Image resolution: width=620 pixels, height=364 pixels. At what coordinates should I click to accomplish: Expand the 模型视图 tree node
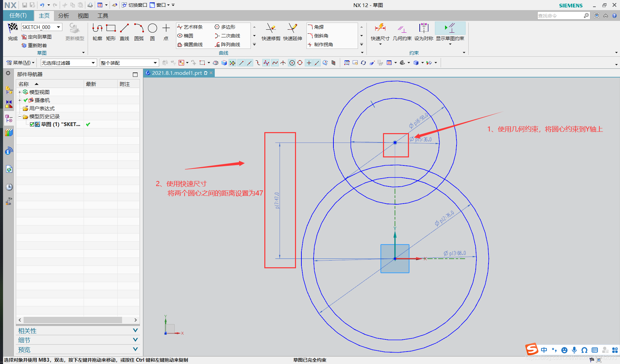20,92
